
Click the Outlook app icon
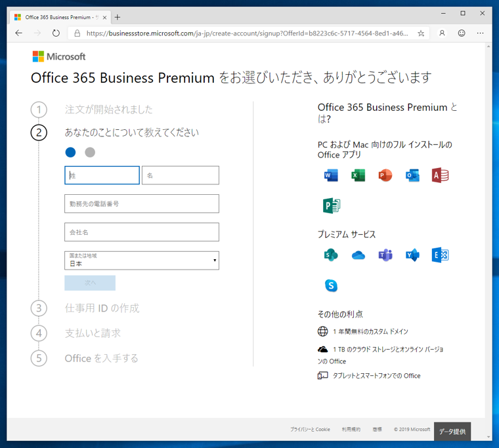point(413,175)
